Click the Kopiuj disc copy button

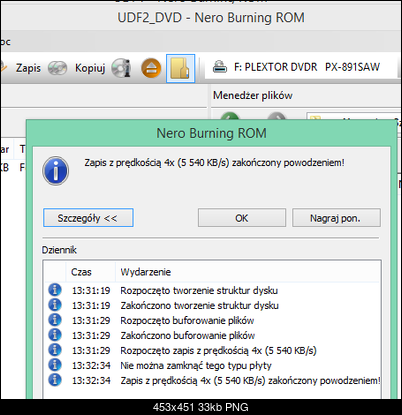point(76,68)
